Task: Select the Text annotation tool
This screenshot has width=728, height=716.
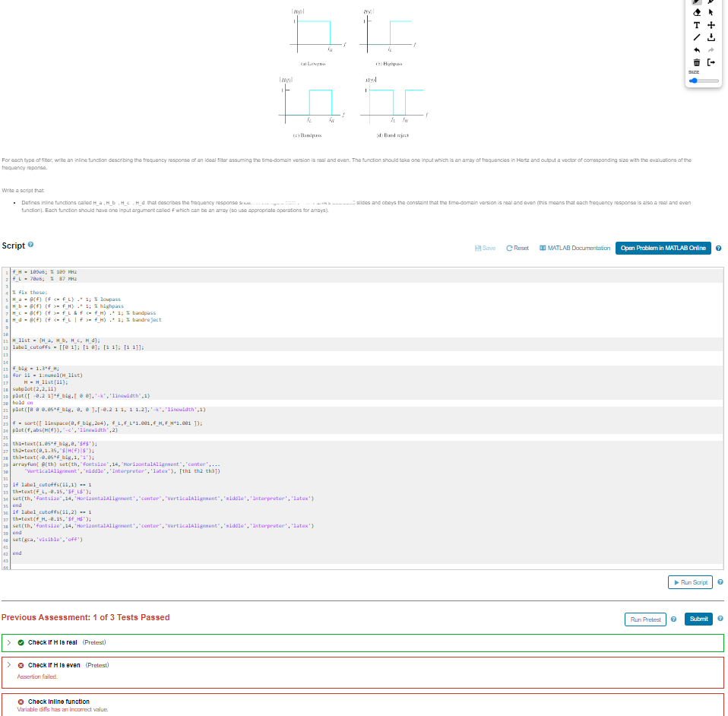Action: coord(696,25)
